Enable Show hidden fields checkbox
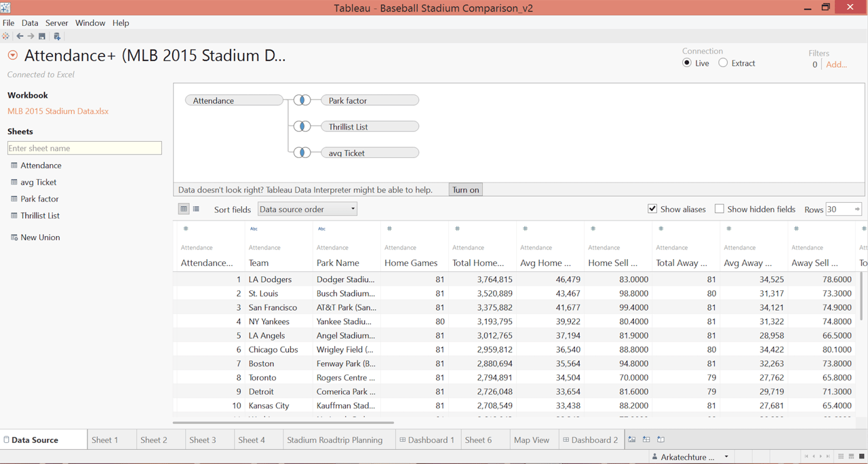The width and height of the screenshot is (868, 464). (719, 209)
